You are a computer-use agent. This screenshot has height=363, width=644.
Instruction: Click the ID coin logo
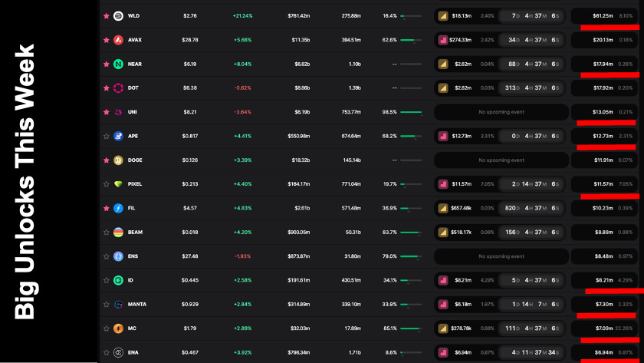coord(118,280)
